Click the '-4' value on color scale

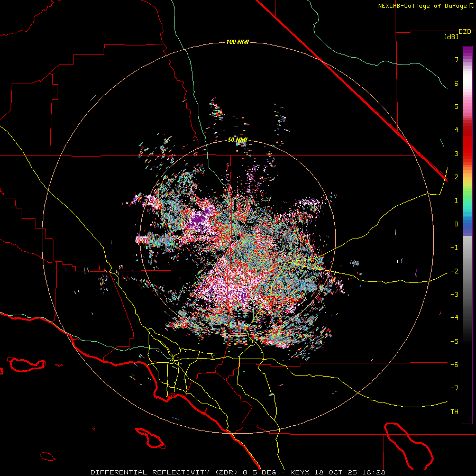[x=454, y=318]
